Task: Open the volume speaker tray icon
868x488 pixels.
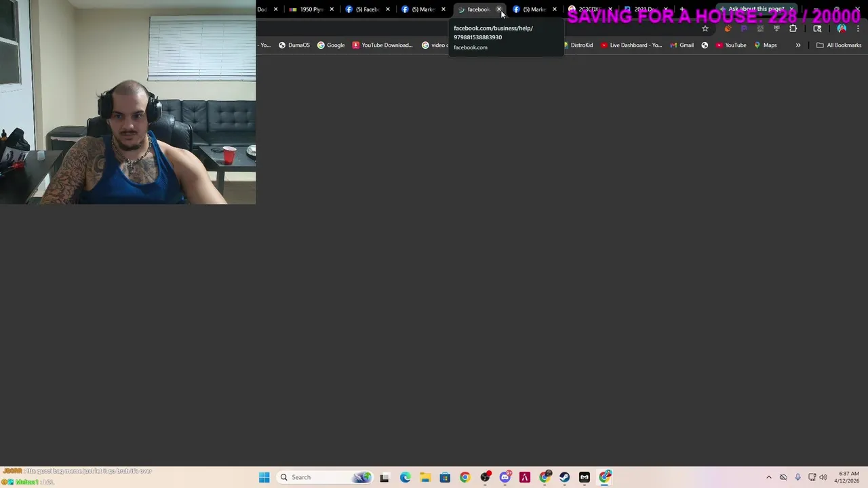Action: click(x=823, y=477)
